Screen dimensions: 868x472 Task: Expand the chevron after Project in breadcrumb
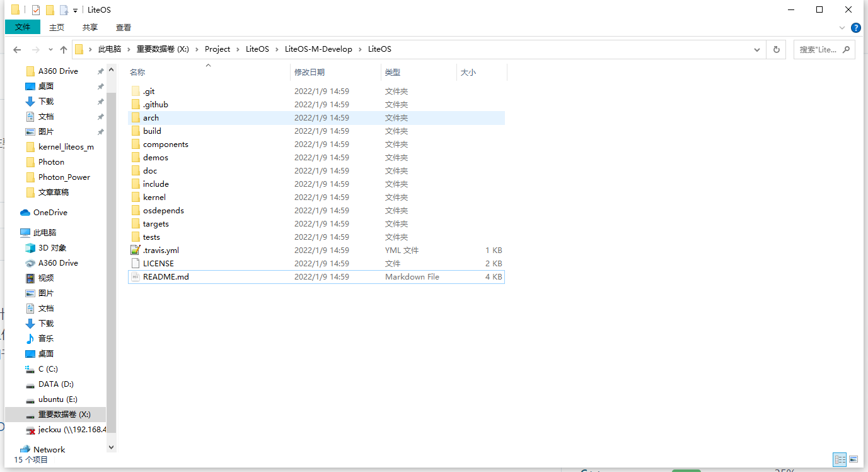[238, 49]
